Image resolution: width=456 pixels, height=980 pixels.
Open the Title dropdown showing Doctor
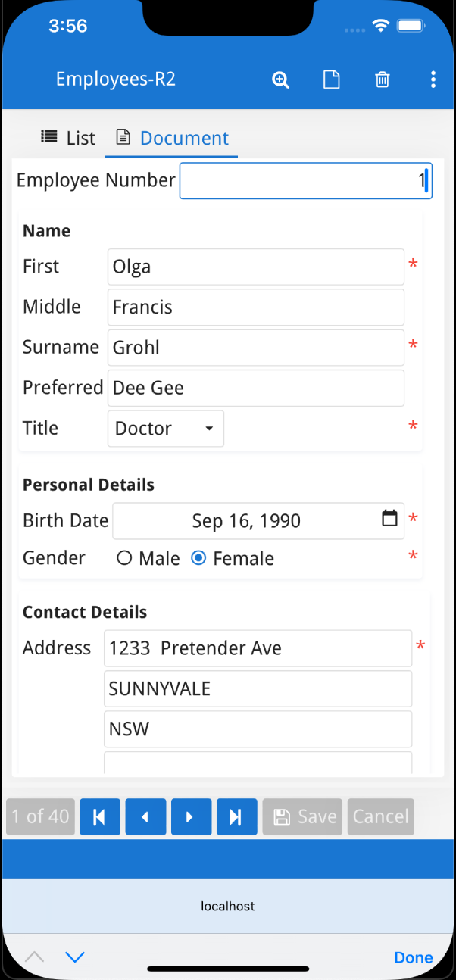[165, 428]
